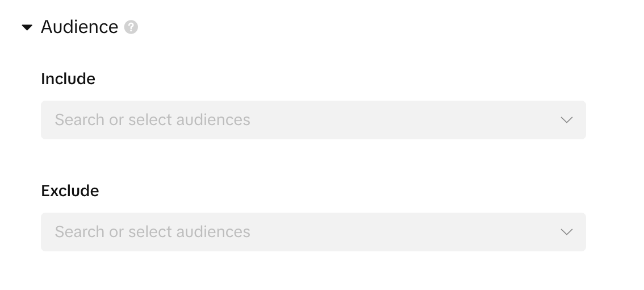Open the Include audiences dropdown chevron
This screenshot has width=644, height=290.
[566, 120]
